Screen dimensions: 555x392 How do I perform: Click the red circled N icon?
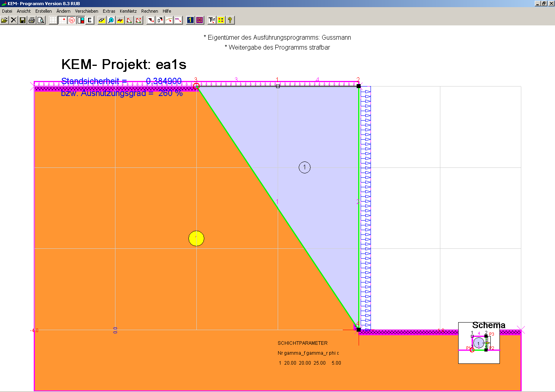(x=71, y=20)
